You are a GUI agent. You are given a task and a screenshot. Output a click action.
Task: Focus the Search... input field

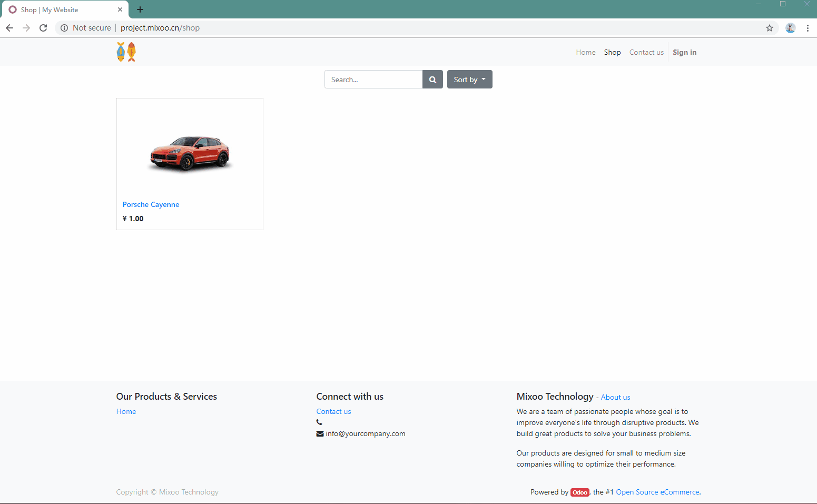tap(373, 80)
